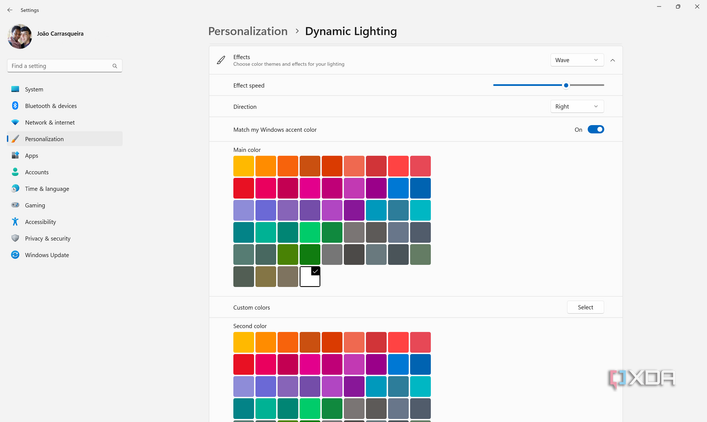Adjust the Effect speed slider handle
The image size is (707, 422).
point(566,85)
